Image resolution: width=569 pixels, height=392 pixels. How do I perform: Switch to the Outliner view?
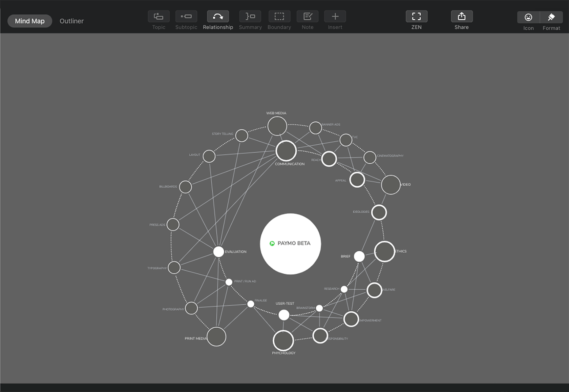point(71,21)
